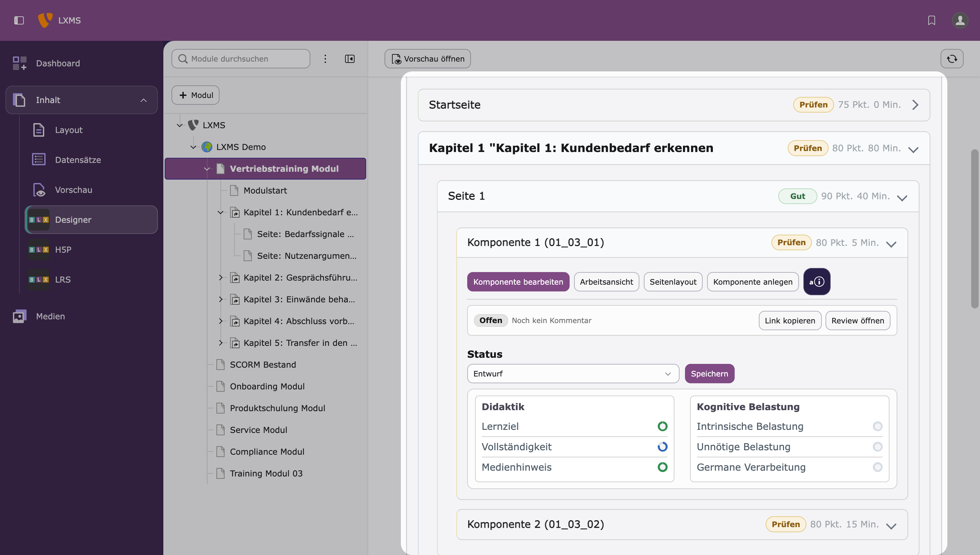Click the search magnifier icon in module search
This screenshot has height=555, width=980.
[x=183, y=59]
